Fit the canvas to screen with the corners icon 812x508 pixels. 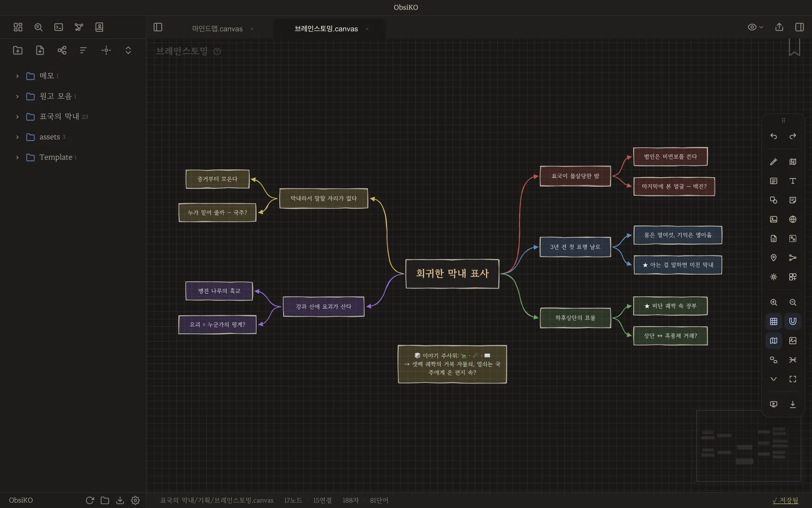tap(793, 379)
